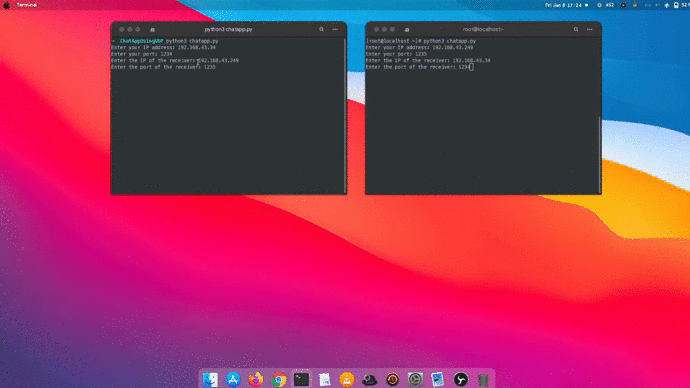Open Finder from the dock
690x388 pixels.
[x=210, y=379]
